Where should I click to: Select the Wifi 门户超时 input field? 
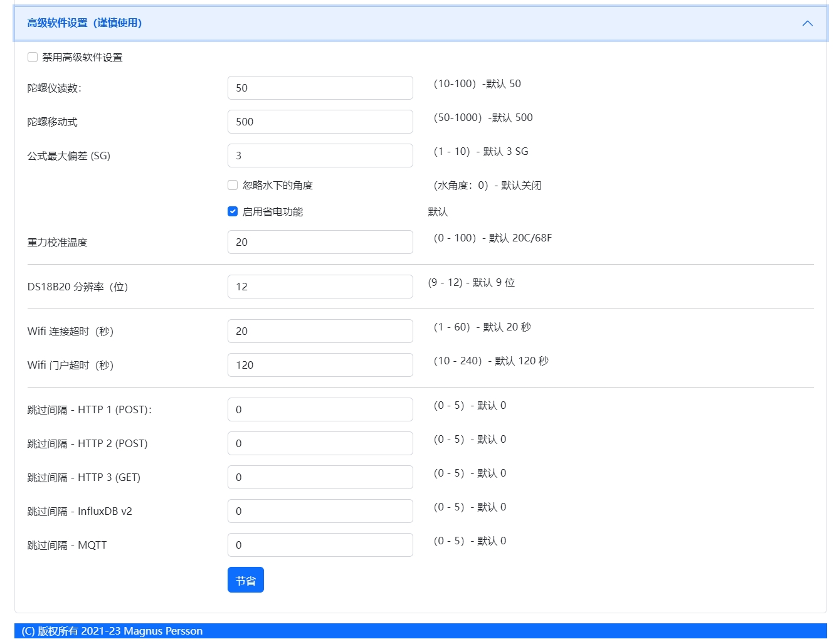320,365
